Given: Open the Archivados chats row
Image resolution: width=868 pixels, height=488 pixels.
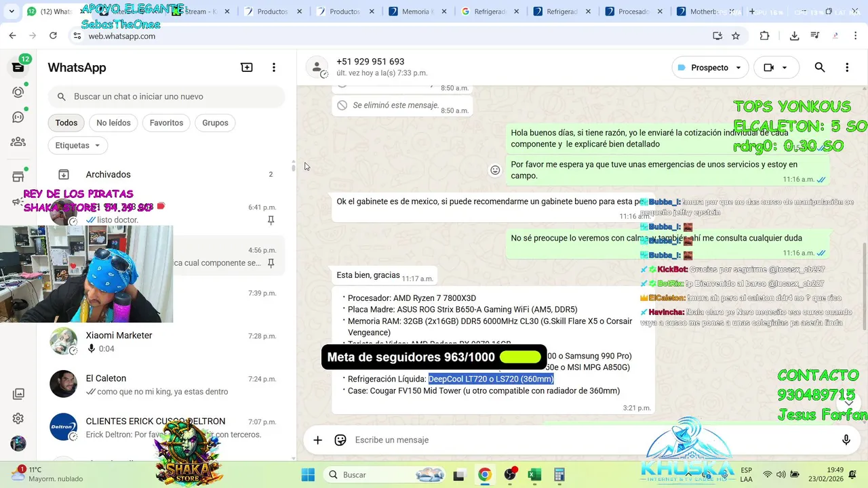Looking at the screenshot, I should (166, 174).
